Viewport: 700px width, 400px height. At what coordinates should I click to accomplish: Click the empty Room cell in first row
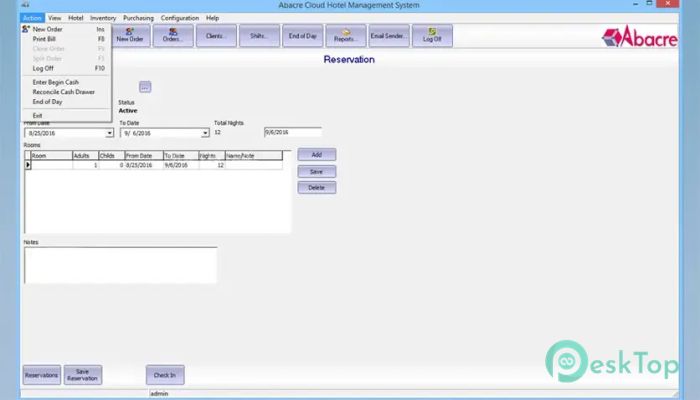click(x=51, y=165)
